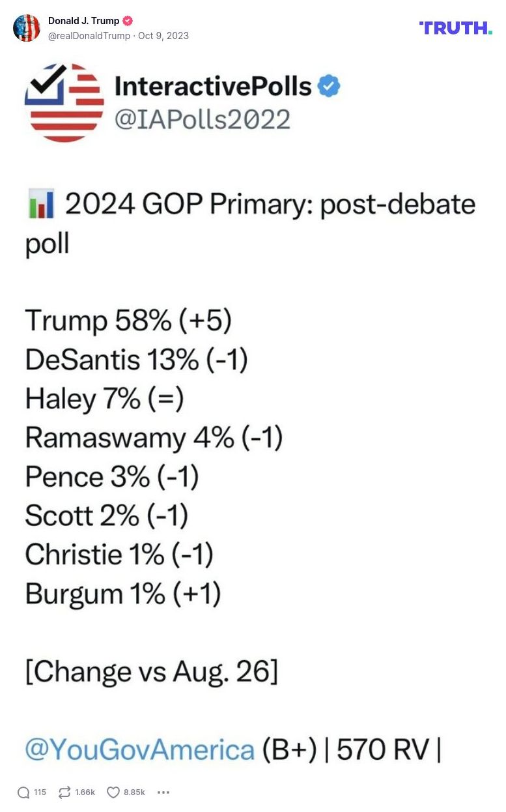Click the @YouGovAmerica mention
The image size is (506, 812).
[x=139, y=750]
